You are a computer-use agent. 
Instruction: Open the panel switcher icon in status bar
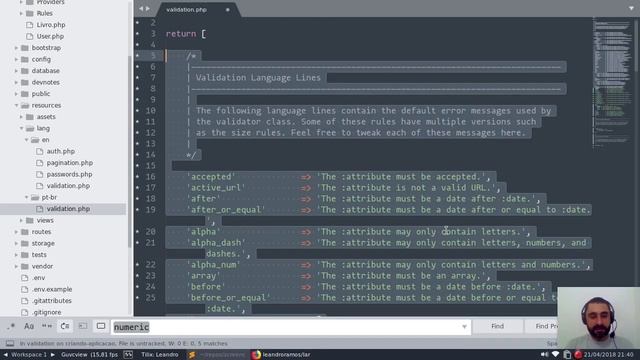(10, 344)
